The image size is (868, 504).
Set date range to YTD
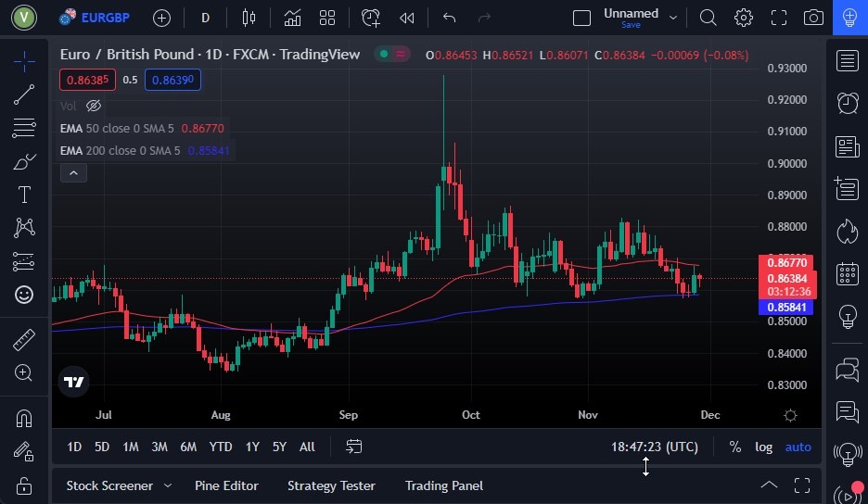221,447
